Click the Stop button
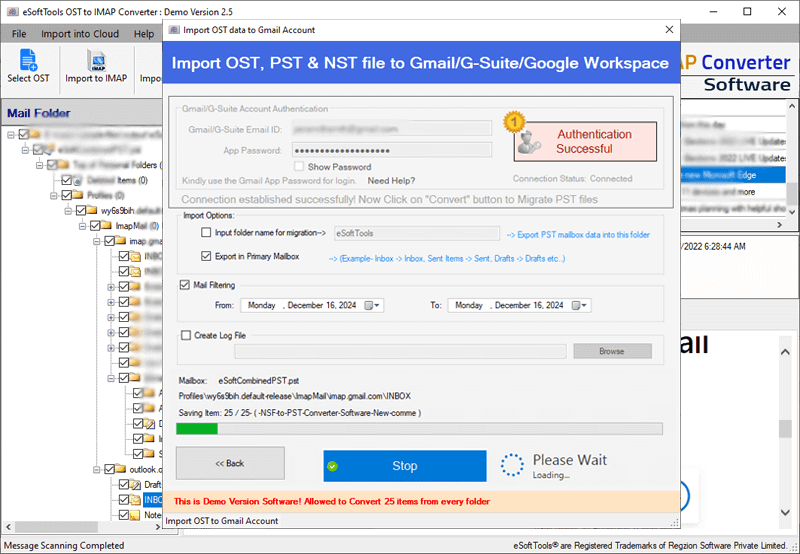 click(x=405, y=466)
